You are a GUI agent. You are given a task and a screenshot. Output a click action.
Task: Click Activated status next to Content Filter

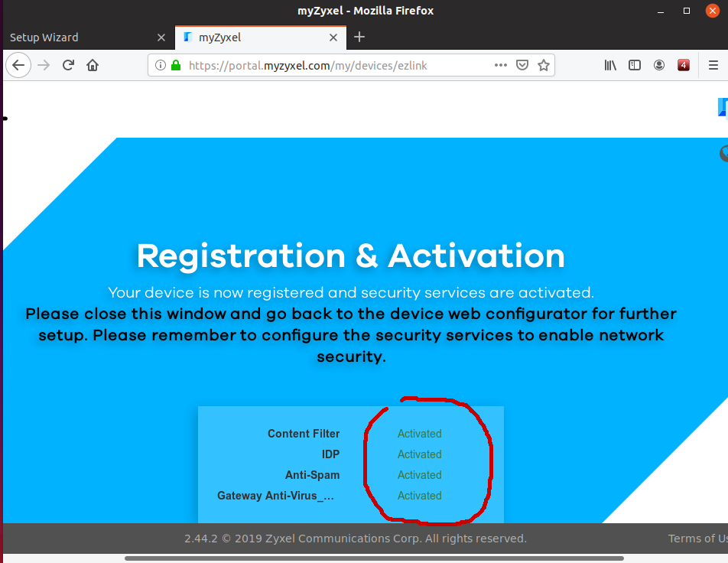pos(420,434)
